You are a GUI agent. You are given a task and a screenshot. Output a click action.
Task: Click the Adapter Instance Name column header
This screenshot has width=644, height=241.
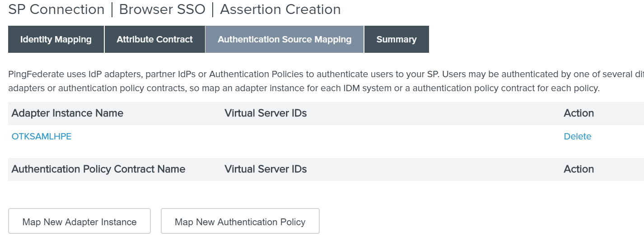[67, 113]
